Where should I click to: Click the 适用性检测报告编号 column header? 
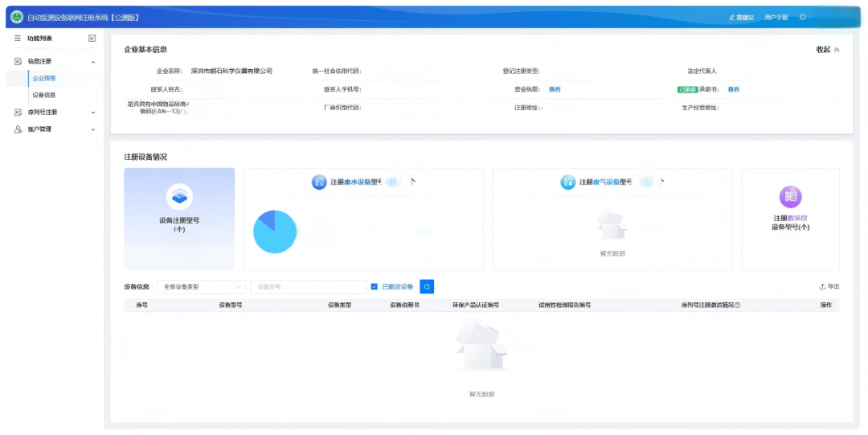(564, 306)
